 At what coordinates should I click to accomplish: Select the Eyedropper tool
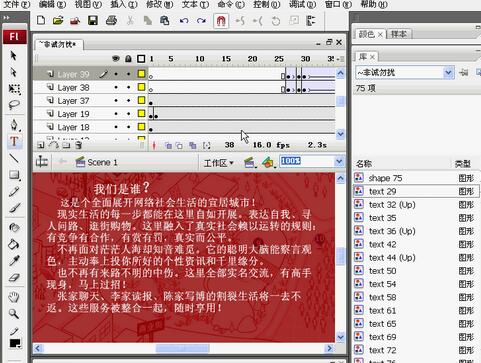14,261
